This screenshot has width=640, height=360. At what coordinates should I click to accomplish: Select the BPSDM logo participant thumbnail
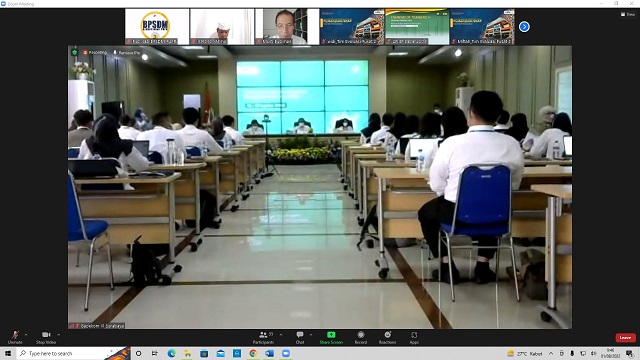point(157,27)
